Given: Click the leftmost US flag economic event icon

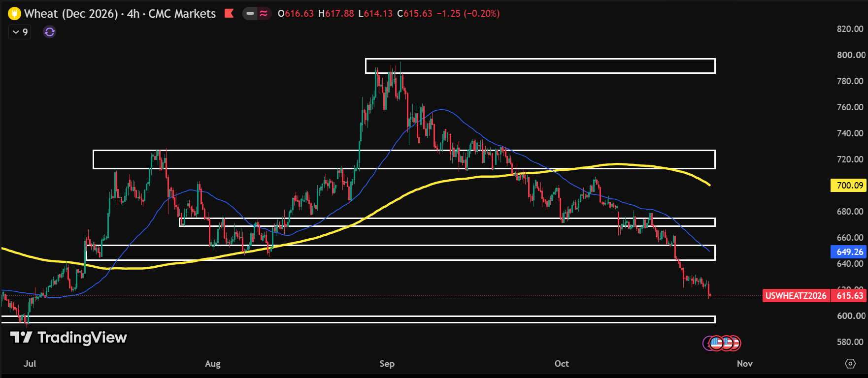Looking at the screenshot, I should point(717,343).
